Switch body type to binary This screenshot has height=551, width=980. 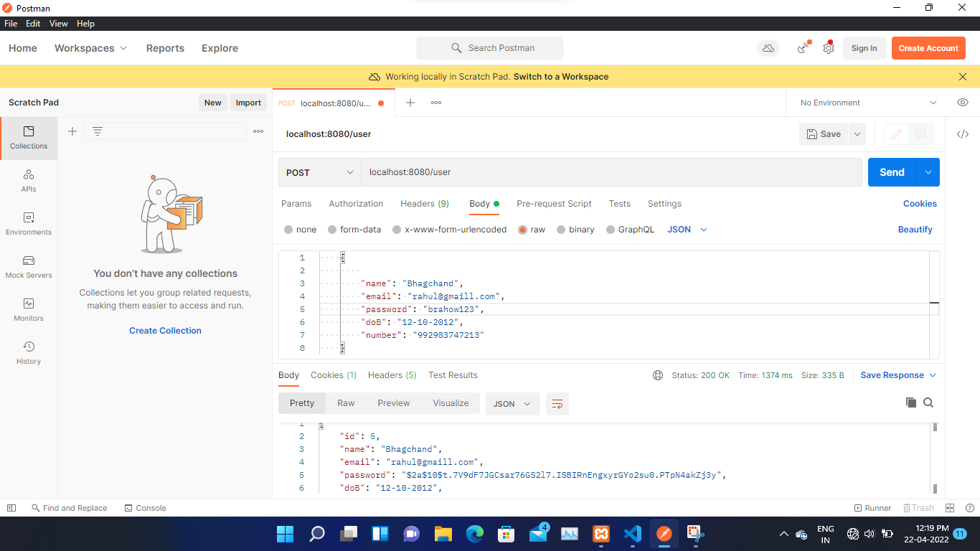(580, 230)
